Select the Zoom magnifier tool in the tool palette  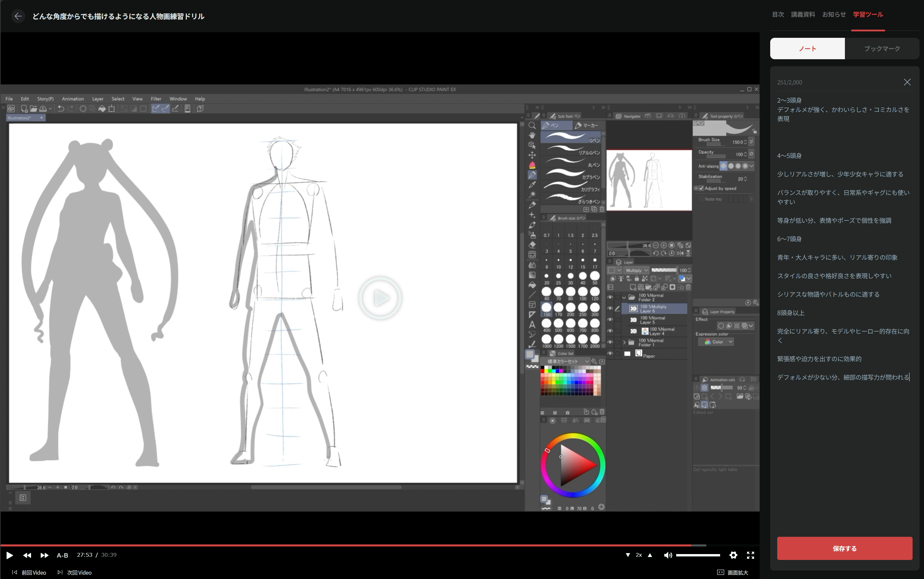(x=532, y=125)
